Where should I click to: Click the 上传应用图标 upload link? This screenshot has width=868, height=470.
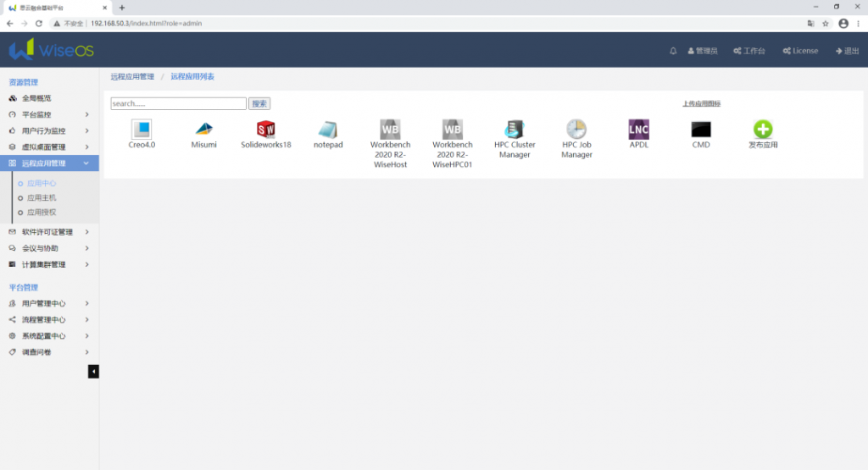[x=701, y=103]
